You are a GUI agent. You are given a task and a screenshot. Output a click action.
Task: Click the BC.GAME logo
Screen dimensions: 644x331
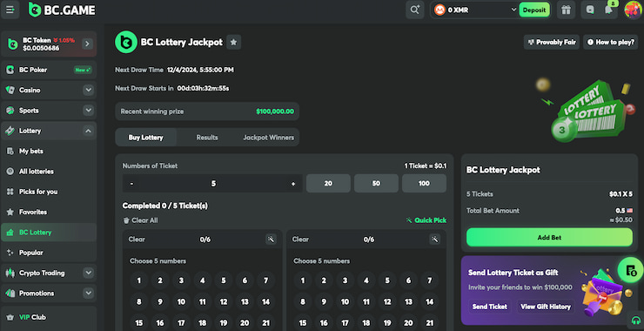pos(62,10)
